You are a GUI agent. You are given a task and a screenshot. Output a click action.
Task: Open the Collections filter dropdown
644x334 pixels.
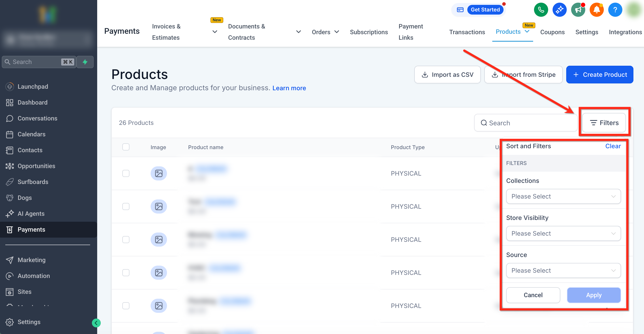(563, 196)
